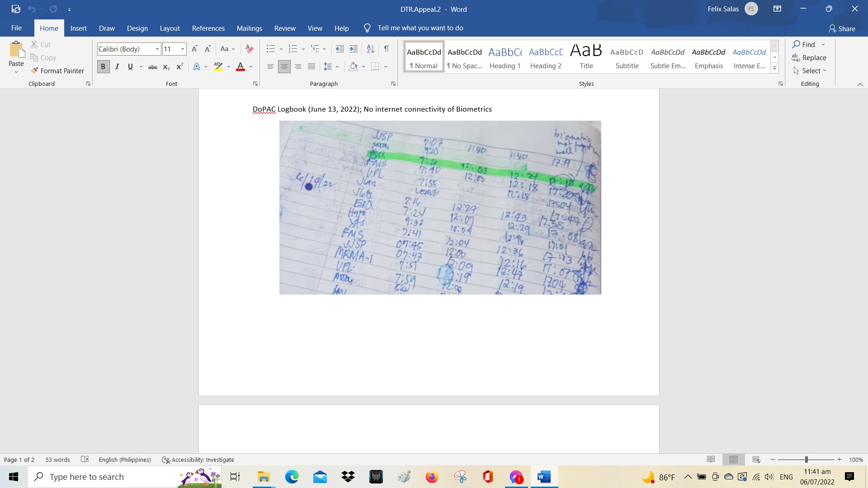Click the logbook image in the document
The width and height of the screenshot is (868, 488).
point(440,207)
